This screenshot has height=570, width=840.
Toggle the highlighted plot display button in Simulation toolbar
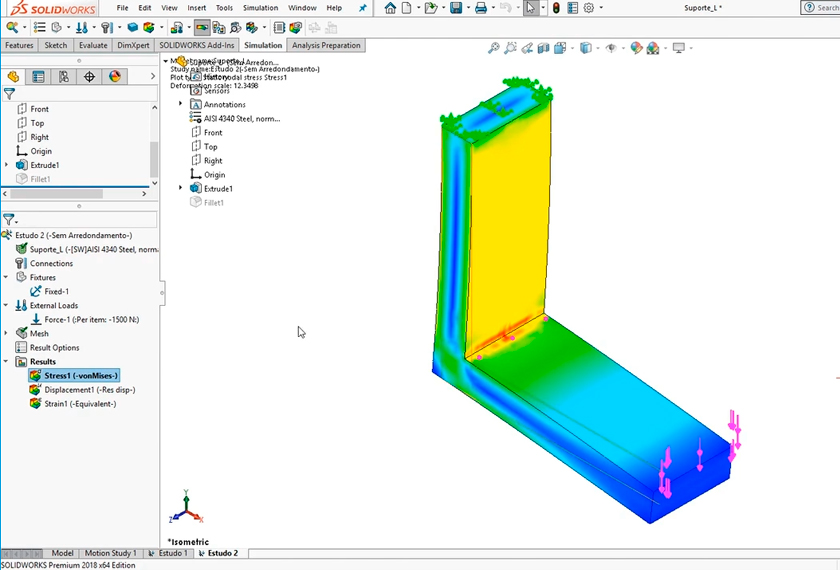pos(202,28)
